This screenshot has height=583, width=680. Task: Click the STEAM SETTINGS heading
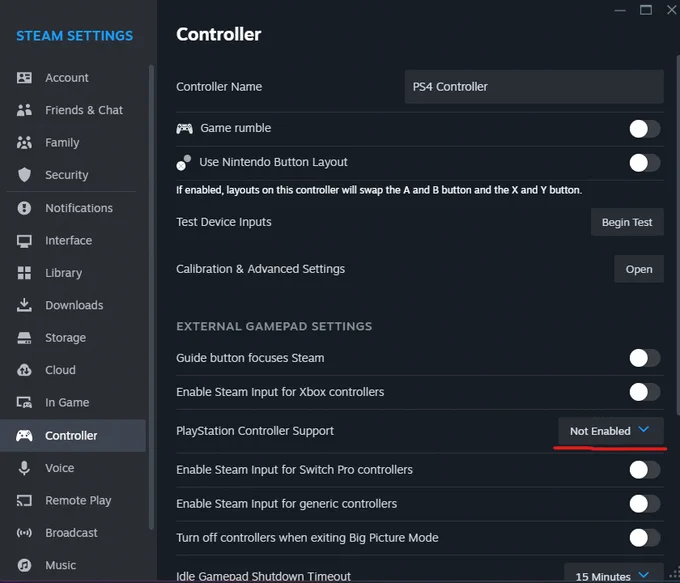[x=75, y=36]
